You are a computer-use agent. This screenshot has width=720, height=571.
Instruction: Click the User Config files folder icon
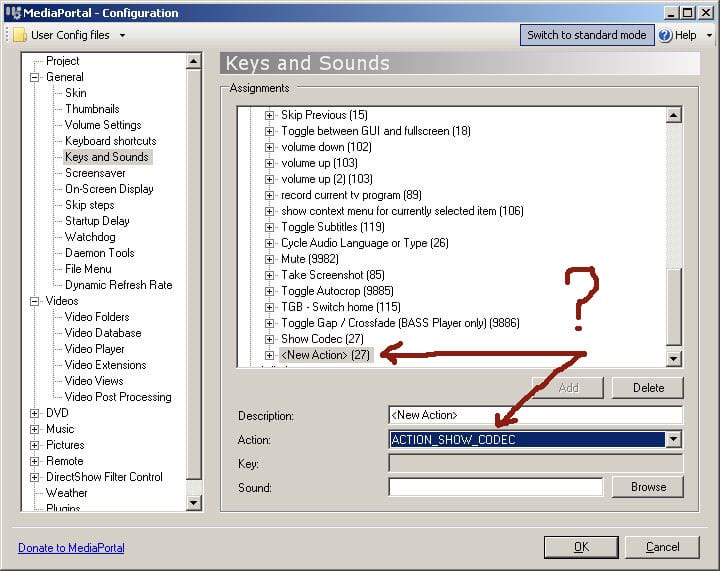(x=19, y=35)
